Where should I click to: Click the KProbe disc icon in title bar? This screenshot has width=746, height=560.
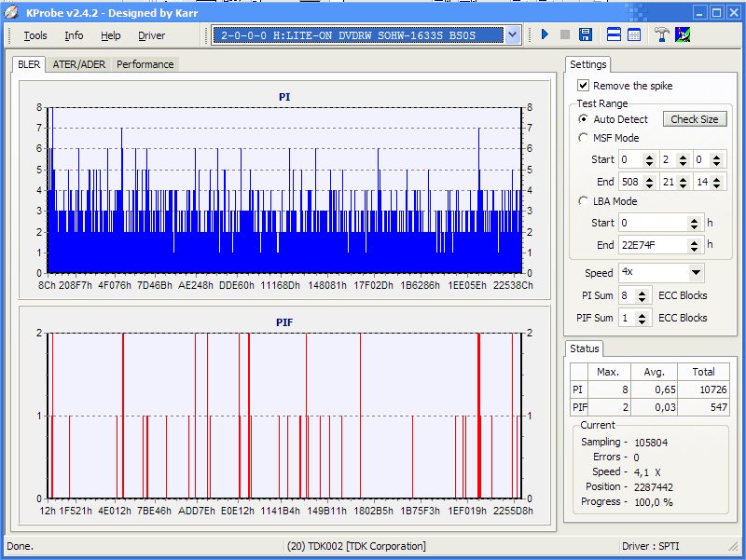[11, 13]
